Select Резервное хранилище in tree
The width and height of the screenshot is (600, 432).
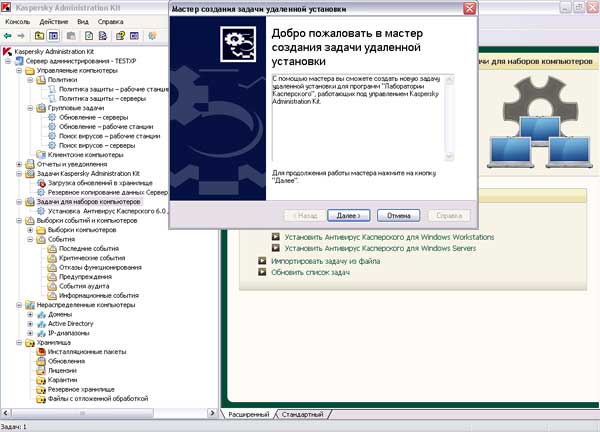click(x=81, y=389)
